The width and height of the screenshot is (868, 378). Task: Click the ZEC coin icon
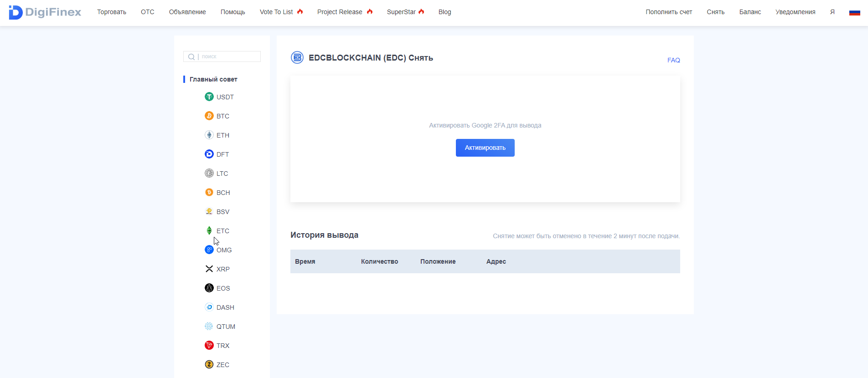[x=209, y=364]
